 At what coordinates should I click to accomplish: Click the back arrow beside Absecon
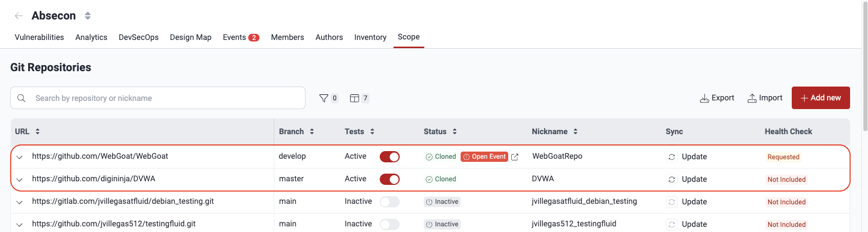click(19, 16)
